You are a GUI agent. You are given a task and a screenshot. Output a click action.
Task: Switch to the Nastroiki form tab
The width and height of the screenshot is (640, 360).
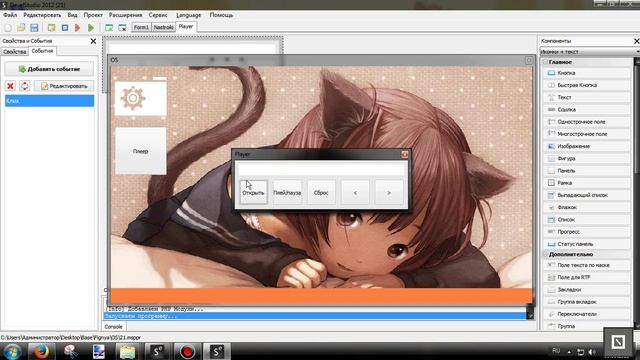click(163, 27)
